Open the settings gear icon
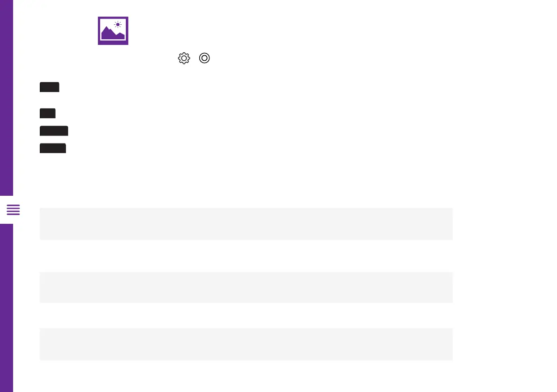The width and height of the screenshot is (557, 392). click(x=184, y=58)
